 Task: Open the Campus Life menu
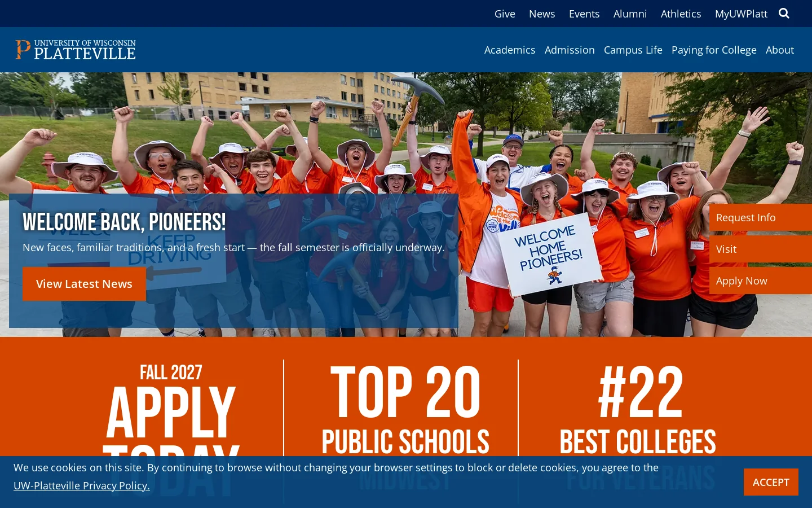[x=633, y=50]
